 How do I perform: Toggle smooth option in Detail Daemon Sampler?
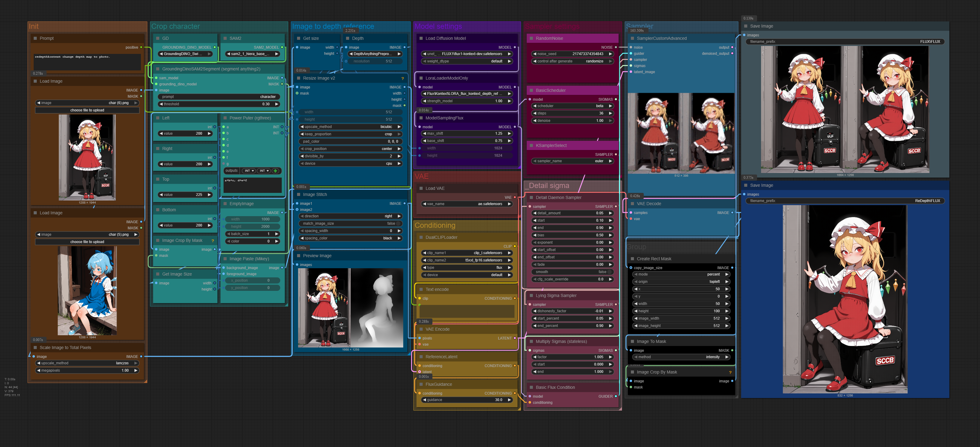[609, 272]
